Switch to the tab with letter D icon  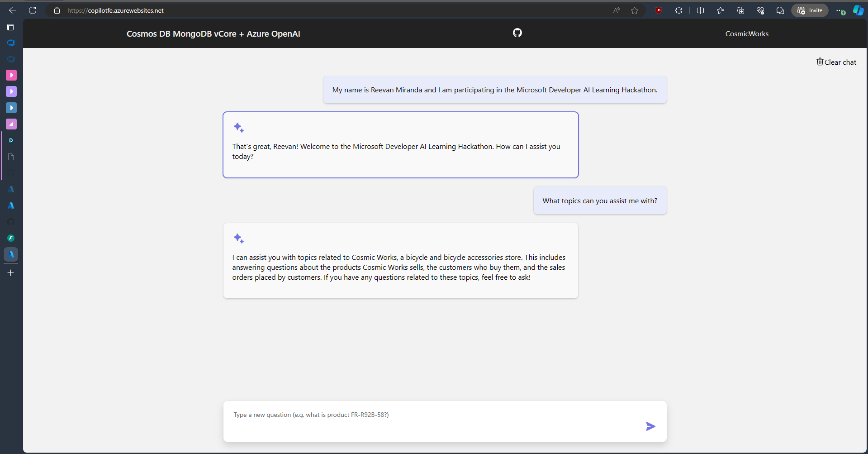click(11, 140)
